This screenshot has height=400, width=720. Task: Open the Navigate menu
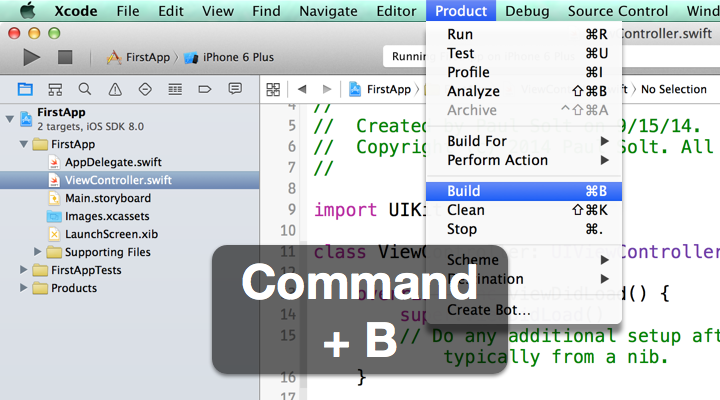[328, 11]
